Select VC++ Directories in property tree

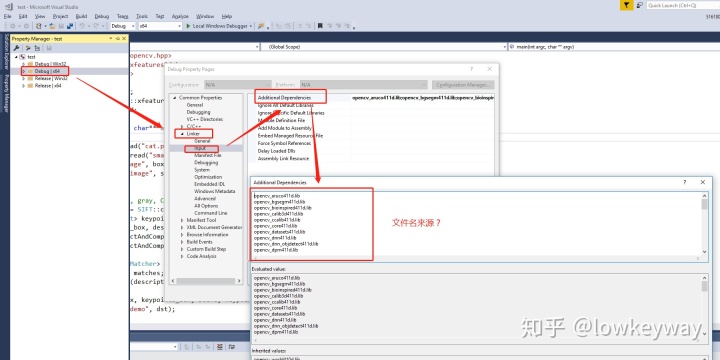pos(204,119)
